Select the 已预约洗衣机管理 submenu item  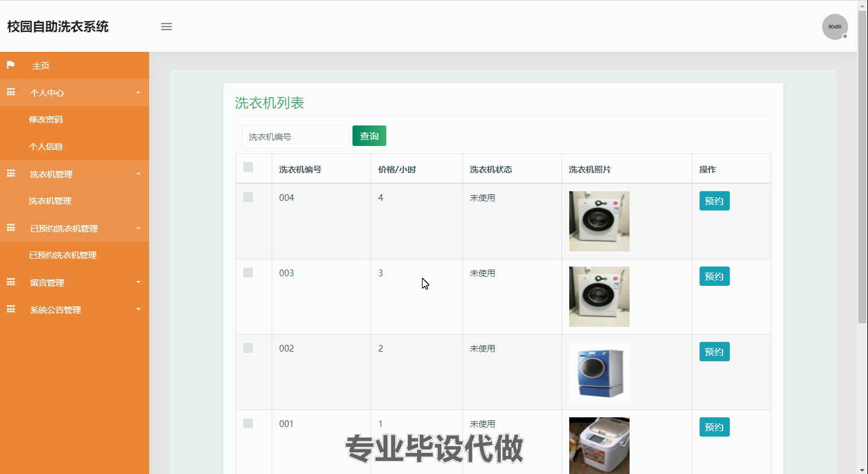click(x=63, y=255)
